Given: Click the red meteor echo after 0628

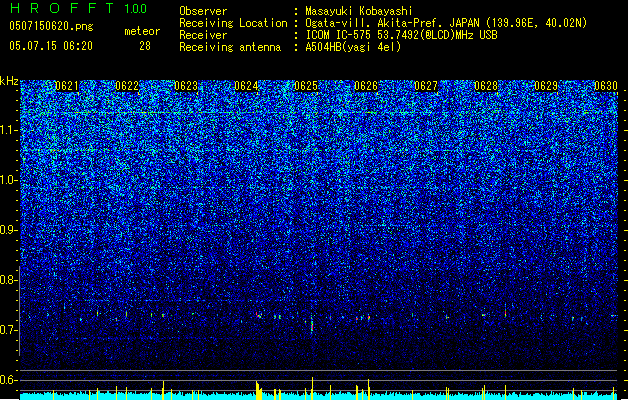Looking at the screenshot, I should click(505, 312).
